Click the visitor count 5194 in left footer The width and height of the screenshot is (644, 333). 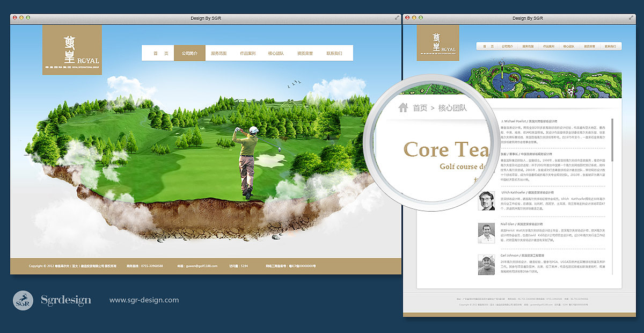(244, 266)
